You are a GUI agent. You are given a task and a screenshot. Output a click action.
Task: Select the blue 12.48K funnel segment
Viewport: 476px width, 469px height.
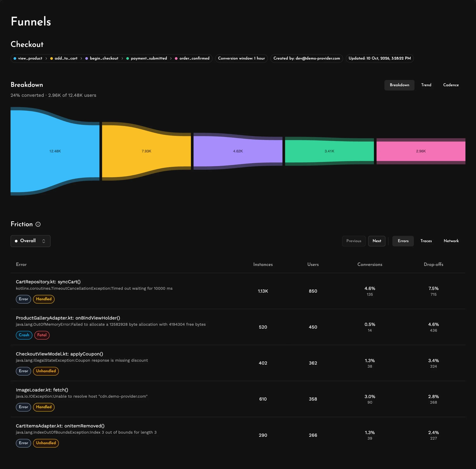point(55,151)
